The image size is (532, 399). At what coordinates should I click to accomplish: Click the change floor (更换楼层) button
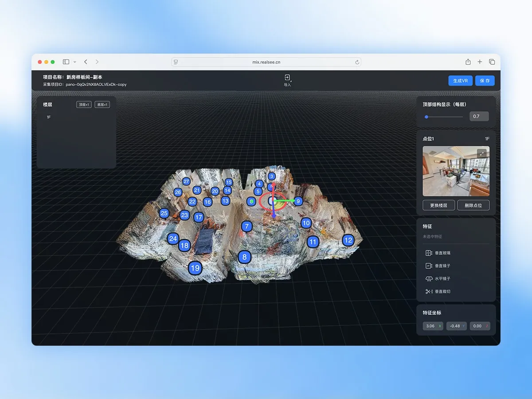[438, 205]
